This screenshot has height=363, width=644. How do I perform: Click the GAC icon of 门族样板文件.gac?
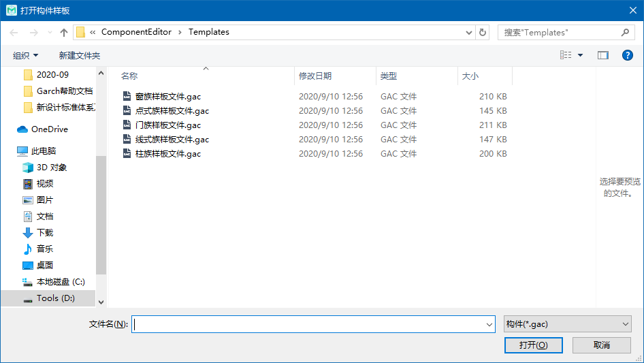point(127,125)
